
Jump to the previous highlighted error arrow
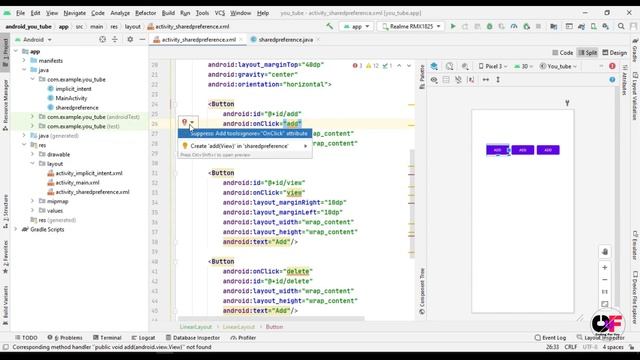coord(399,66)
